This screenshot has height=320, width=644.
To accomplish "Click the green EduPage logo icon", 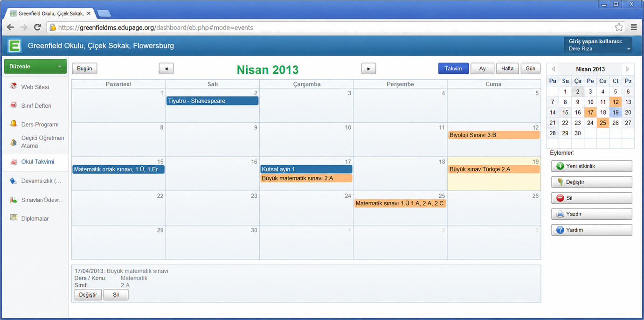I will [x=15, y=46].
